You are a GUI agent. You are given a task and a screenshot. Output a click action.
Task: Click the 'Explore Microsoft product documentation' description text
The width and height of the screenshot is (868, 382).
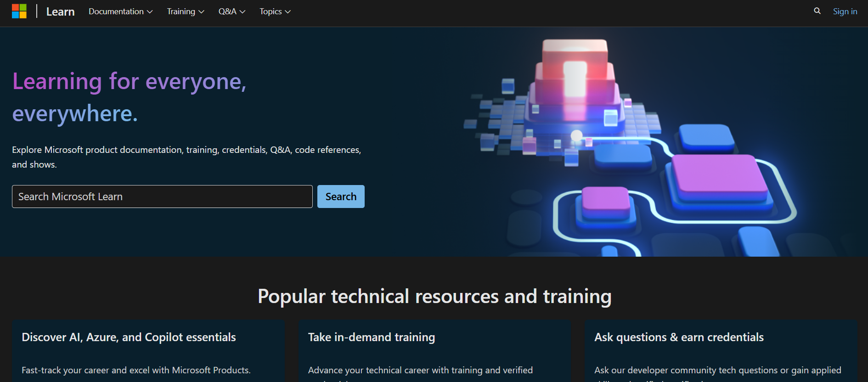[x=186, y=157]
